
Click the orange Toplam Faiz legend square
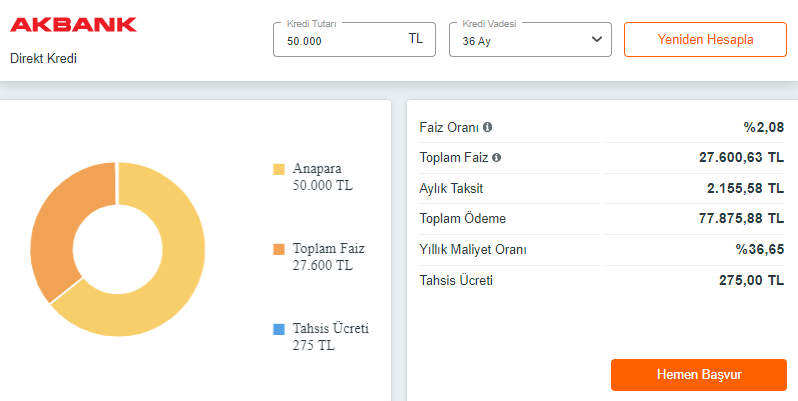click(x=279, y=249)
